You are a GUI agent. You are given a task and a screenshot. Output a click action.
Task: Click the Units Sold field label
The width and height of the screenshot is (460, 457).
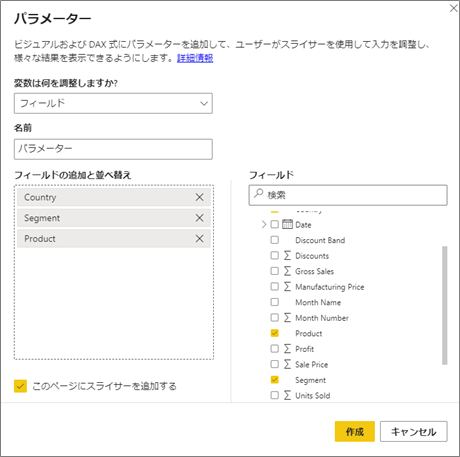(313, 396)
